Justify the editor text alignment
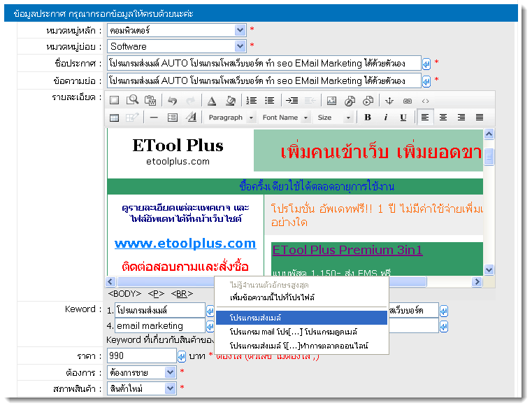 (480, 118)
